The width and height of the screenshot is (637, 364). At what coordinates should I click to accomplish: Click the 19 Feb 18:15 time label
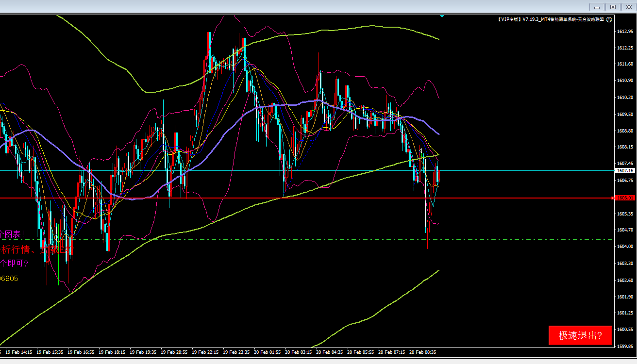coord(112,352)
